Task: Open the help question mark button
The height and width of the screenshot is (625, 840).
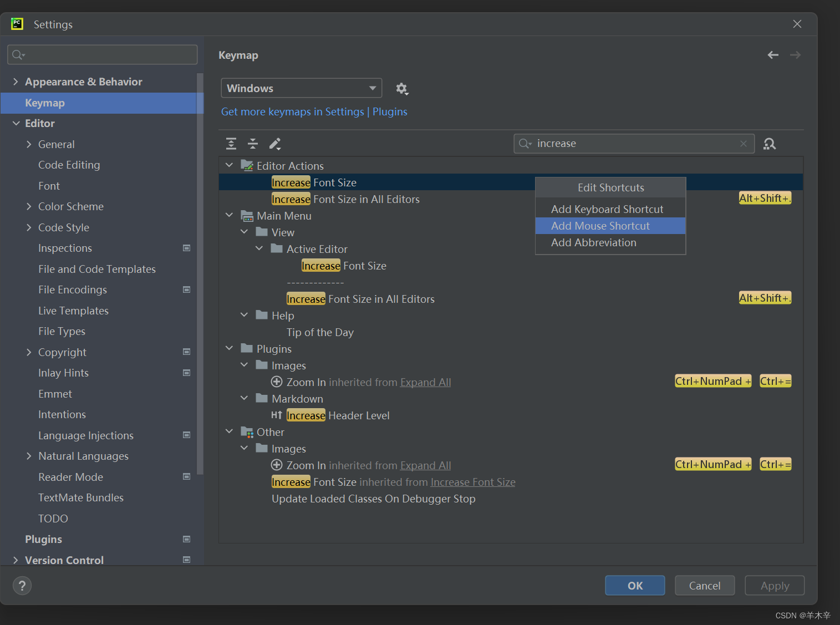Action: [x=22, y=586]
